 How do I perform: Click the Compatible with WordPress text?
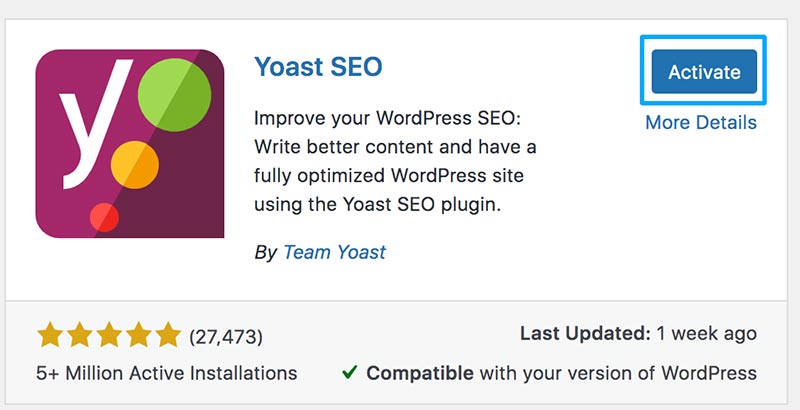pos(560,373)
